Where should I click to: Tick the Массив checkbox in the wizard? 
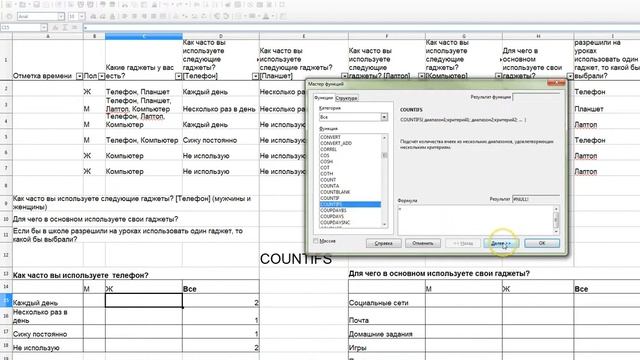[316, 241]
